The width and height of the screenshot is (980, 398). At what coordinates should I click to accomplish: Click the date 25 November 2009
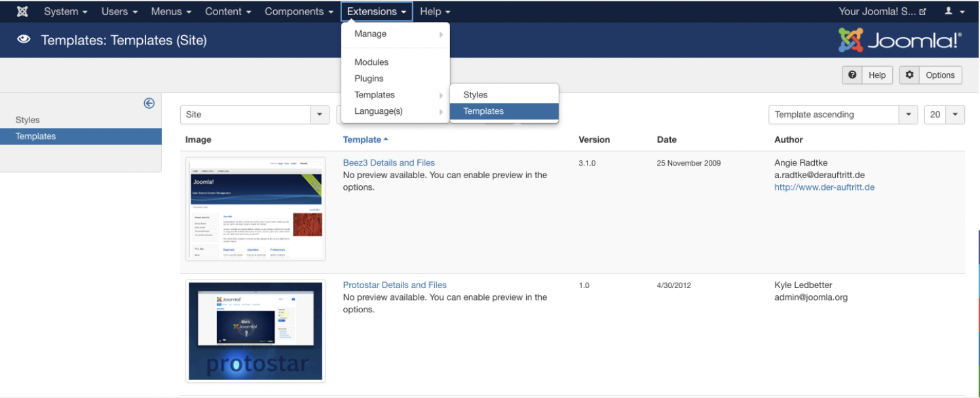[688, 163]
